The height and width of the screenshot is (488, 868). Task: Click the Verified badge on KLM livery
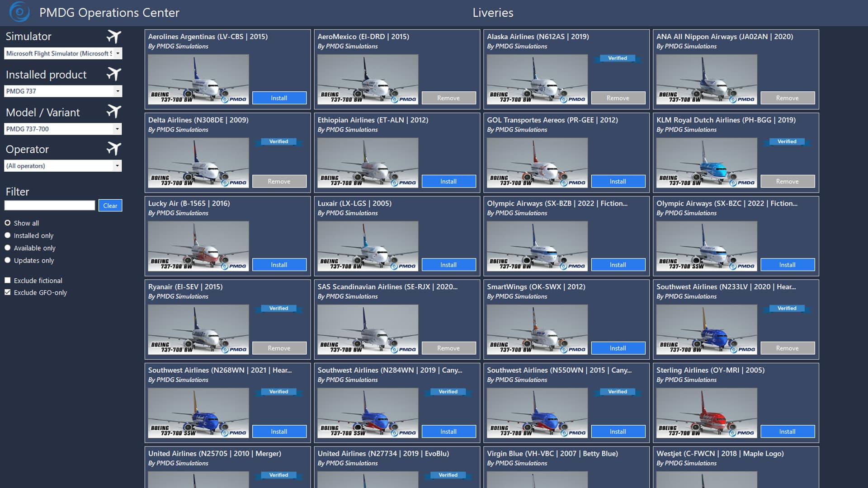click(787, 141)
